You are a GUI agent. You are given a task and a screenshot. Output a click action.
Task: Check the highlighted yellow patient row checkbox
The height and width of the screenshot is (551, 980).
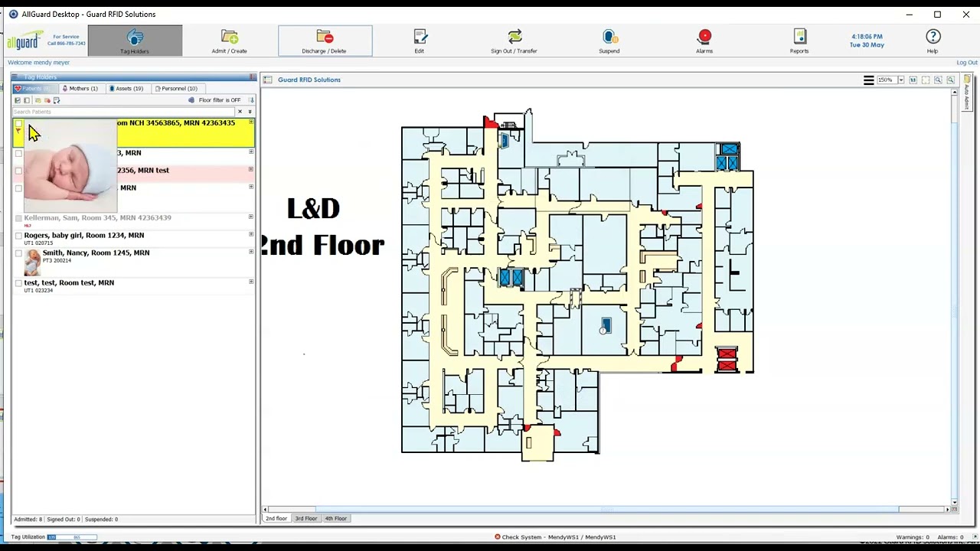pyautogui.click(x=18, y=123)
